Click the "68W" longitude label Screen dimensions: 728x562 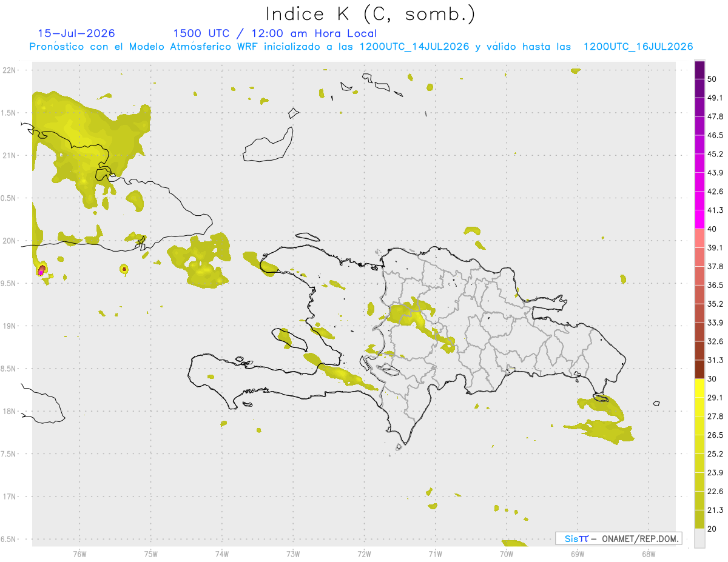tap(649, 554)
